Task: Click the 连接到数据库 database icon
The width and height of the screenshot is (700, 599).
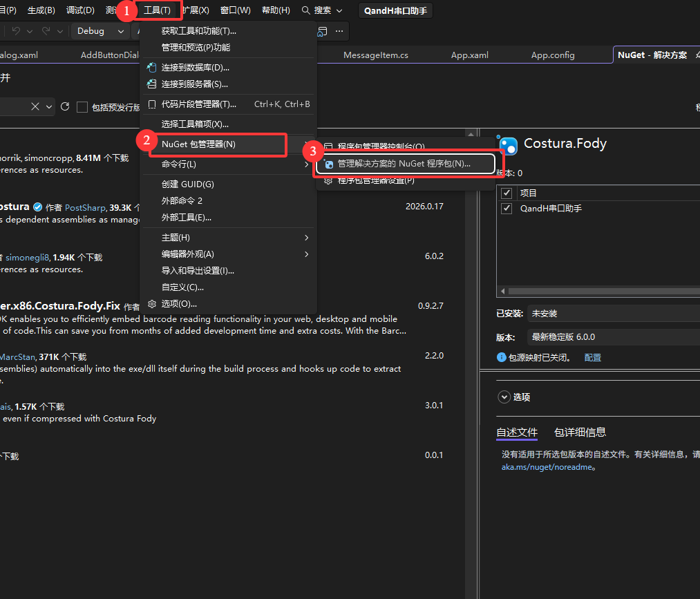Action: pos(152,68)
